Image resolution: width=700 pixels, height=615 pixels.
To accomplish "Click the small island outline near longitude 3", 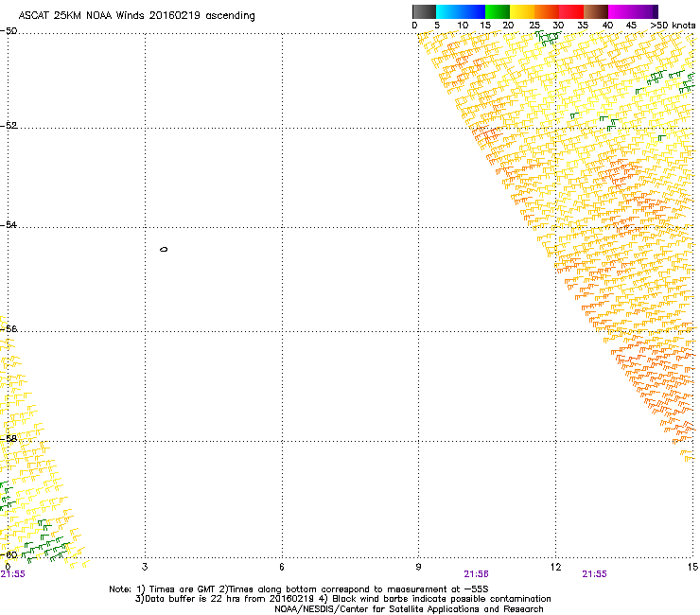I will [x=164, y=249].
